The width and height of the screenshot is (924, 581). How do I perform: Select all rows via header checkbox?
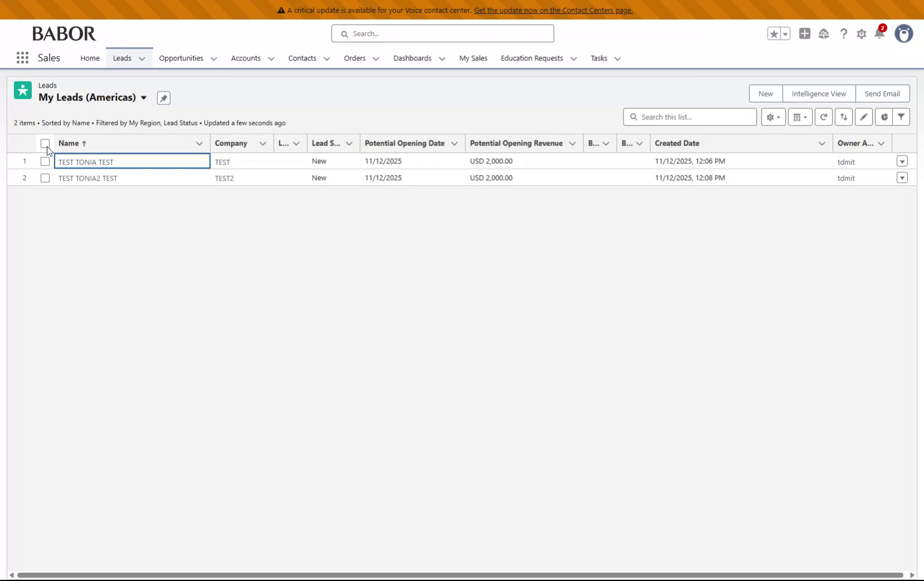pos(45,143)
